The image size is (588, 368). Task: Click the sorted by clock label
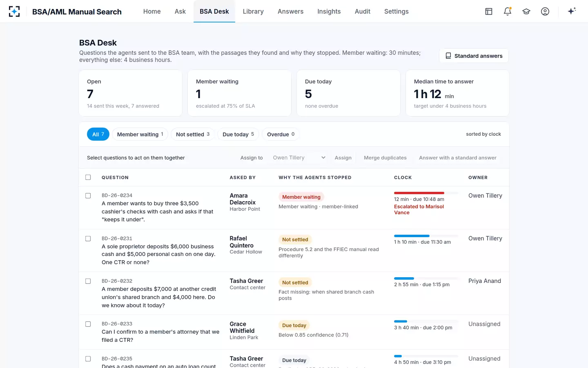click(x=483, y=134)
